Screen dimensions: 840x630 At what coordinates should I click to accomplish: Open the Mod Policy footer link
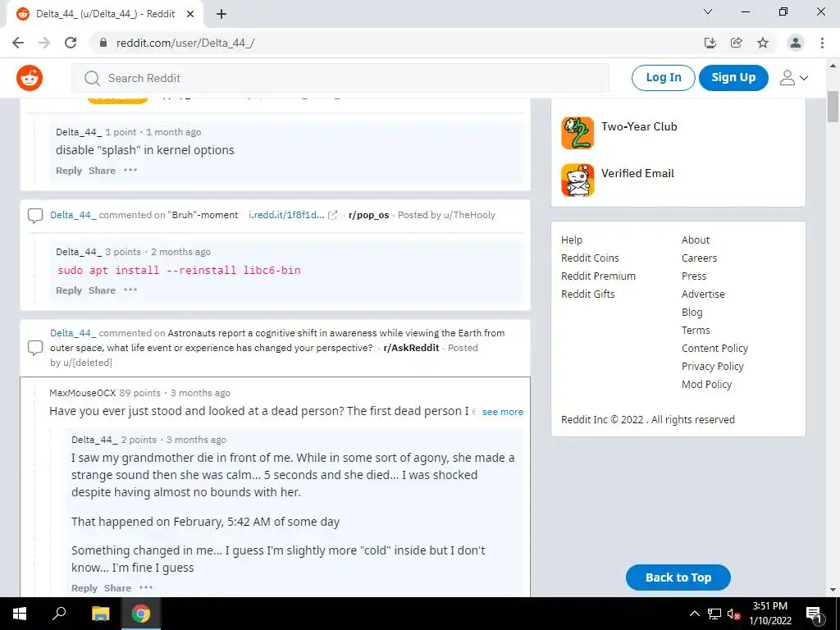point(706,384)
